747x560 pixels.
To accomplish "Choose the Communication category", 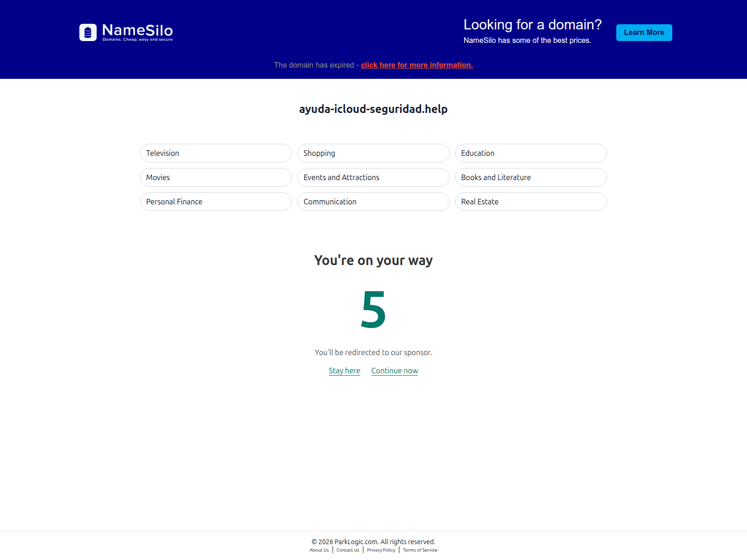I will coord(373,202).
